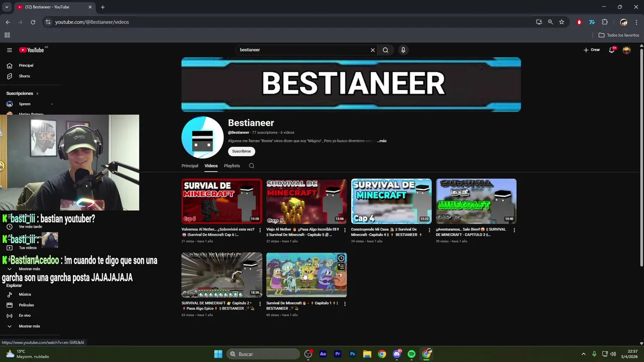
Task: Open a new browser tab
Action: coord(103,7)
